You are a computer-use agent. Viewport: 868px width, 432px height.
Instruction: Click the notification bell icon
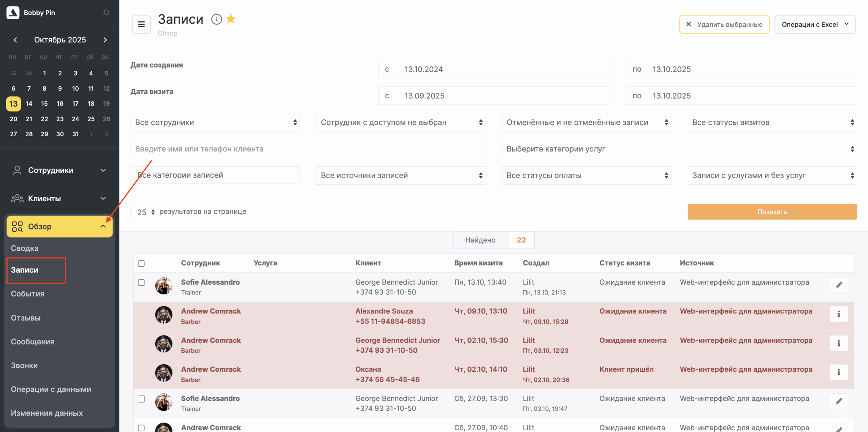point(106,13)
